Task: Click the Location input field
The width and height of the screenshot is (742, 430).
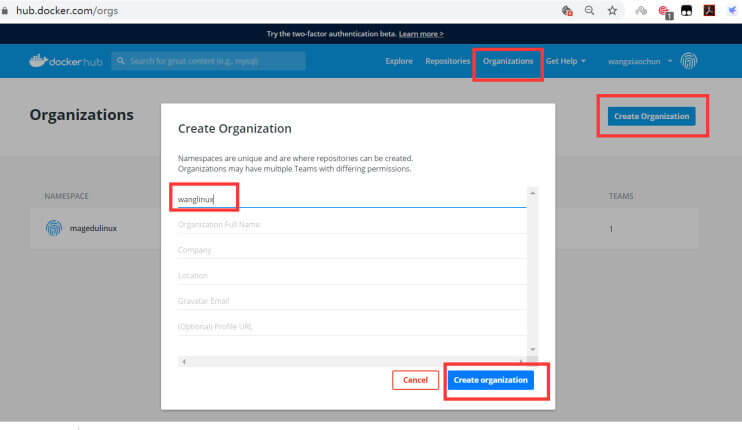Action: [x=352, y=276]
